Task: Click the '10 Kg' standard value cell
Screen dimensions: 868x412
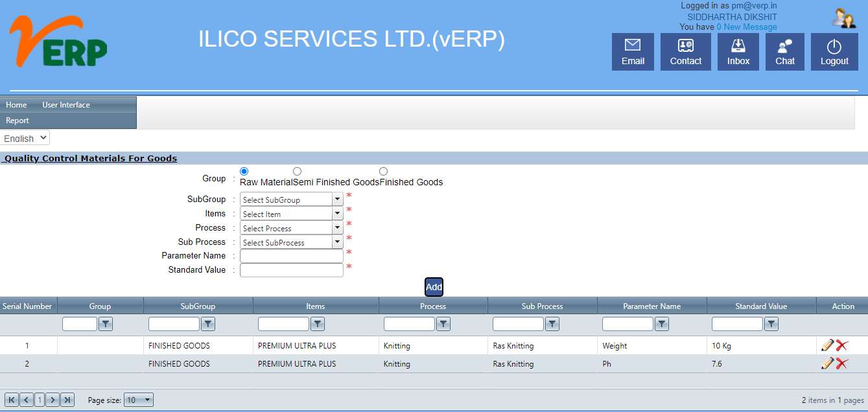Action: 761,346
